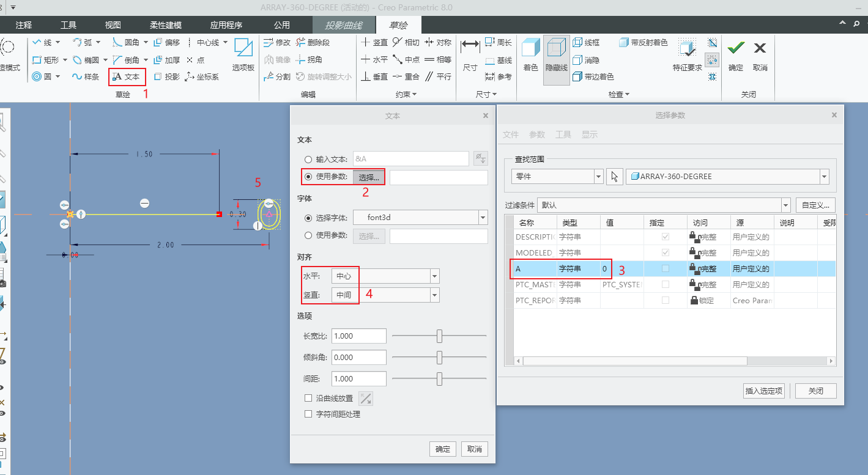The image size is (868, 475).
Task: Toggle 指定 checkbox in parameter A row
Action: click(665, 268)
